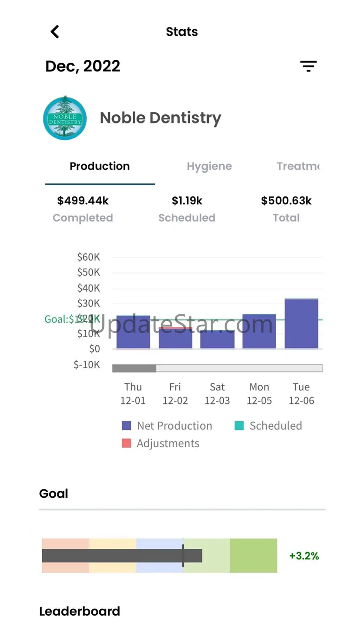362x644 pixels.
Task: Toggle Adjustments legend red square
Action: coord(127,443)
